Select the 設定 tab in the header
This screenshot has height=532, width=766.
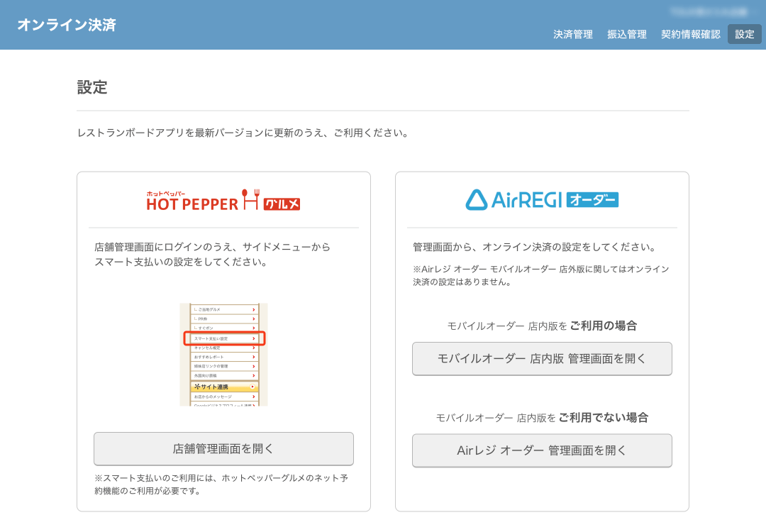click(x=744, y=34)
